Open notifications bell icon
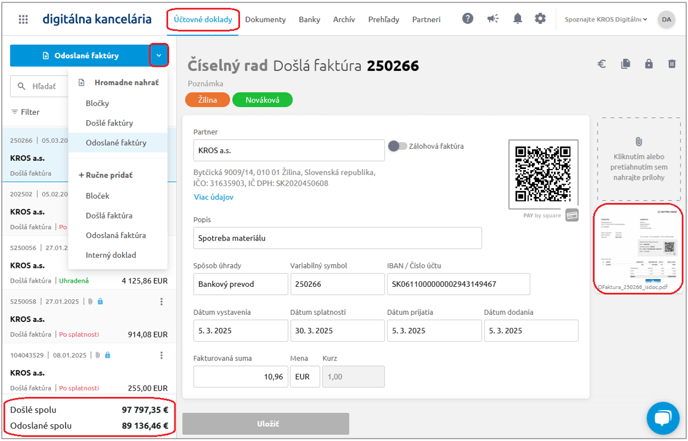This screenshot has width=688, height=441. [x=518, y=18]
